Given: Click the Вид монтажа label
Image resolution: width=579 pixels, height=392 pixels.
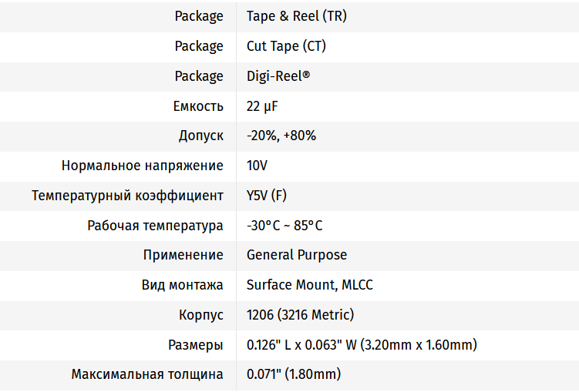Looking at the screenshot, I should [x=183, y=285].
